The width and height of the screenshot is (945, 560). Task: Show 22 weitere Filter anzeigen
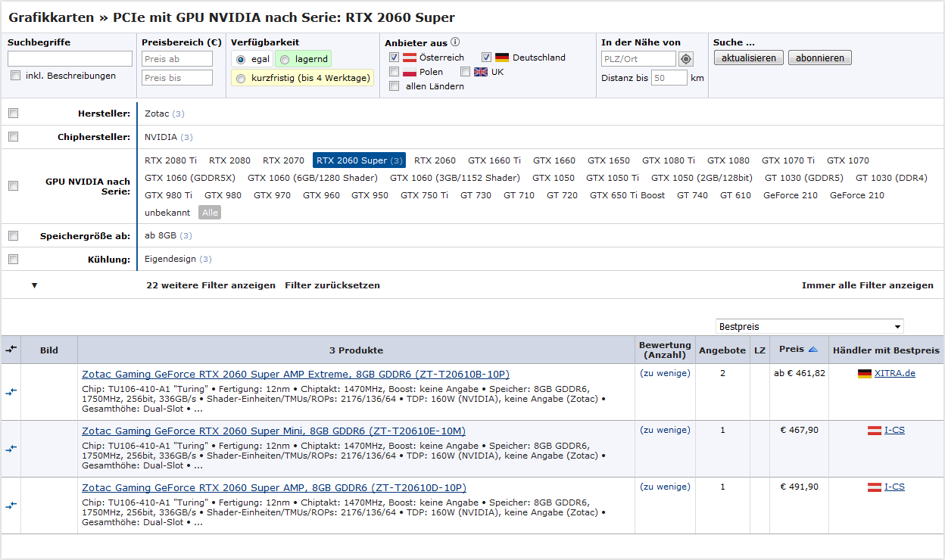(211, 285)
